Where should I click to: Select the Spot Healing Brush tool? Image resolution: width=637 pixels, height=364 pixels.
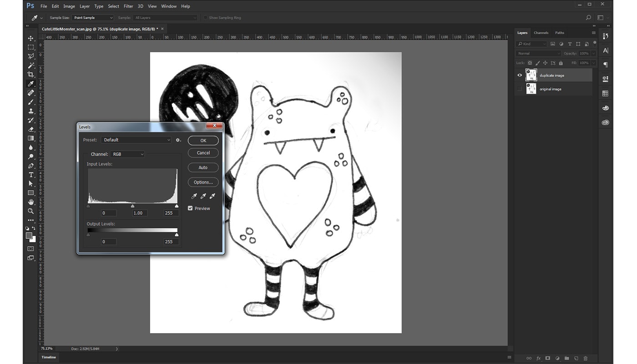pos(31,93)
